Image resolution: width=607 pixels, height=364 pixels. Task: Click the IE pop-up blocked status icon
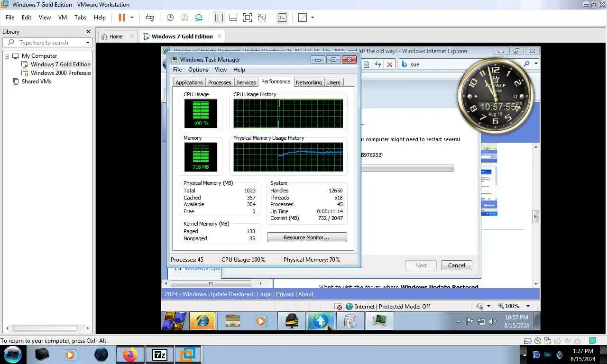click(x=338, y=307)
